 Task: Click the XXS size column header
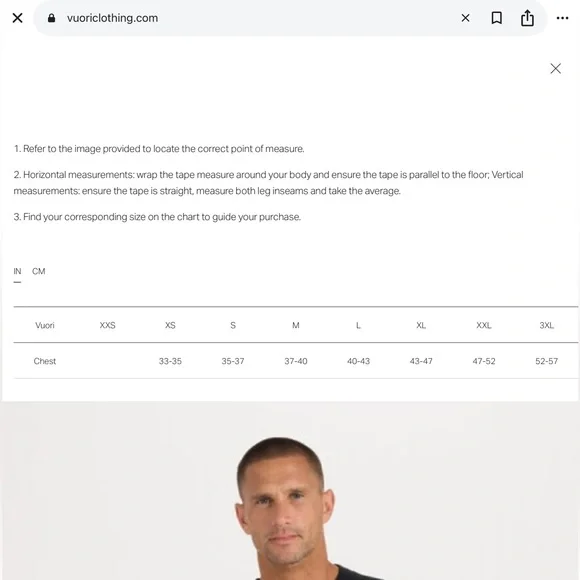point(107,325)
